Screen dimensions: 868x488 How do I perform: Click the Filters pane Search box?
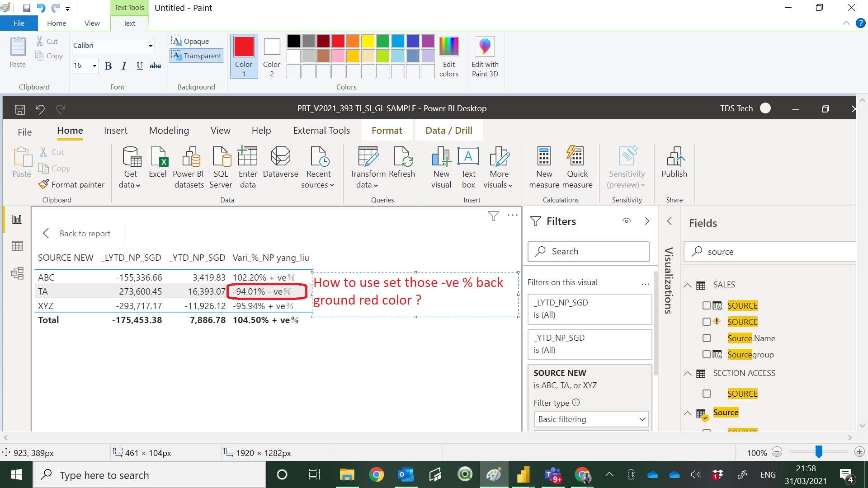[589, 252]
